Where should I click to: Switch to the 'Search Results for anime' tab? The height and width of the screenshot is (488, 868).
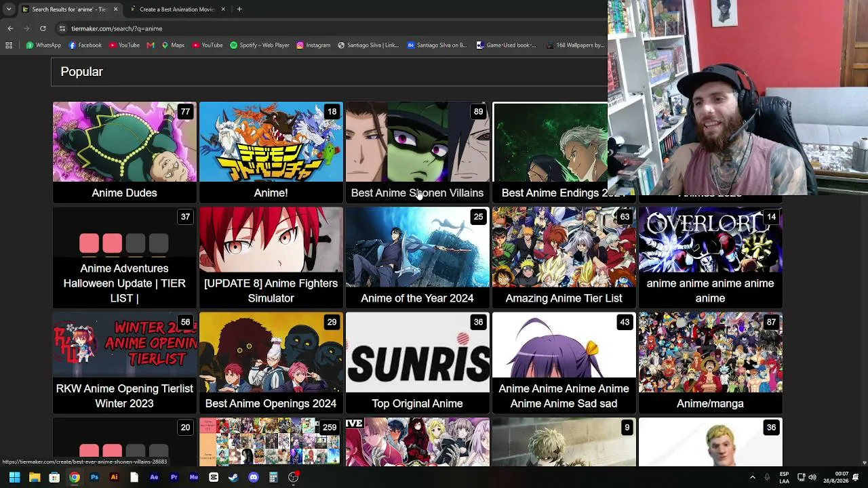(x=70, y=9)
